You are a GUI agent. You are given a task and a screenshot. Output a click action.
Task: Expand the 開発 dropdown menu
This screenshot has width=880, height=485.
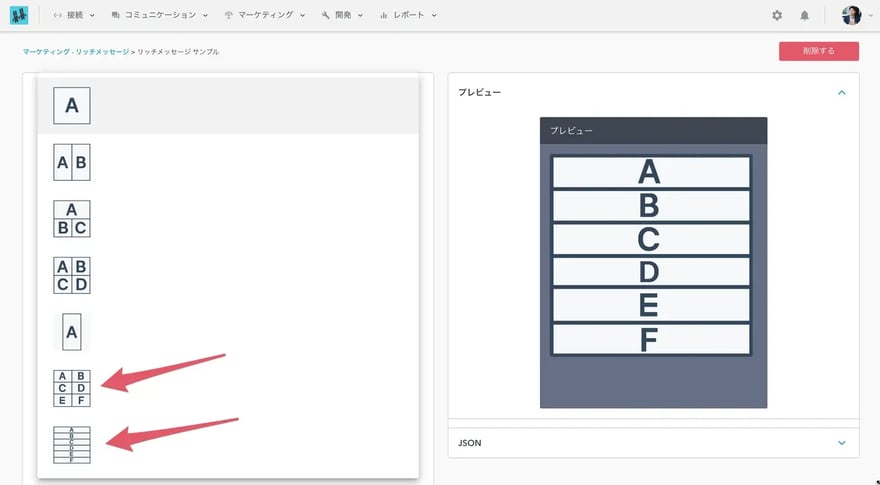pyautogui.click(x=343, y=16)
